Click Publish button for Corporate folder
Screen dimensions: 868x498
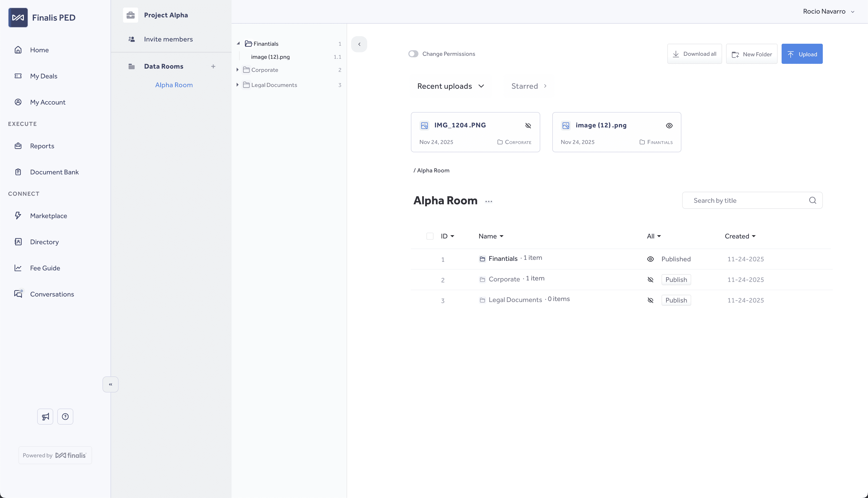(x=676, y=280)
